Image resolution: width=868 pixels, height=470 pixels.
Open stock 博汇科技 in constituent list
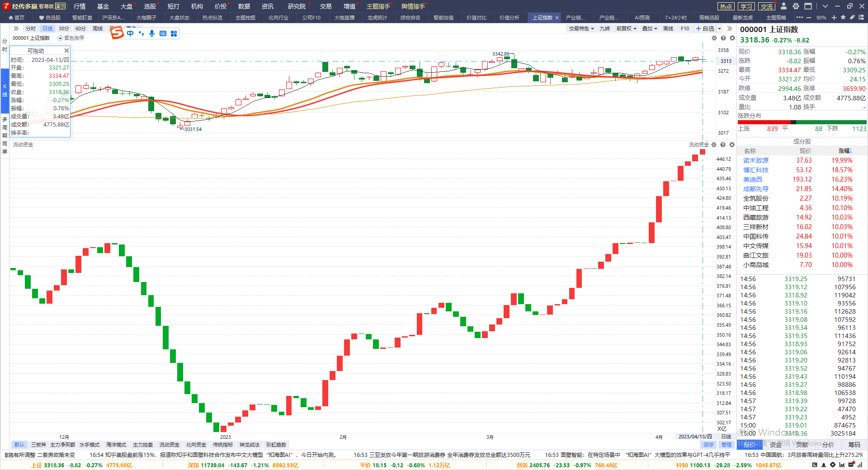pos(756,170)
